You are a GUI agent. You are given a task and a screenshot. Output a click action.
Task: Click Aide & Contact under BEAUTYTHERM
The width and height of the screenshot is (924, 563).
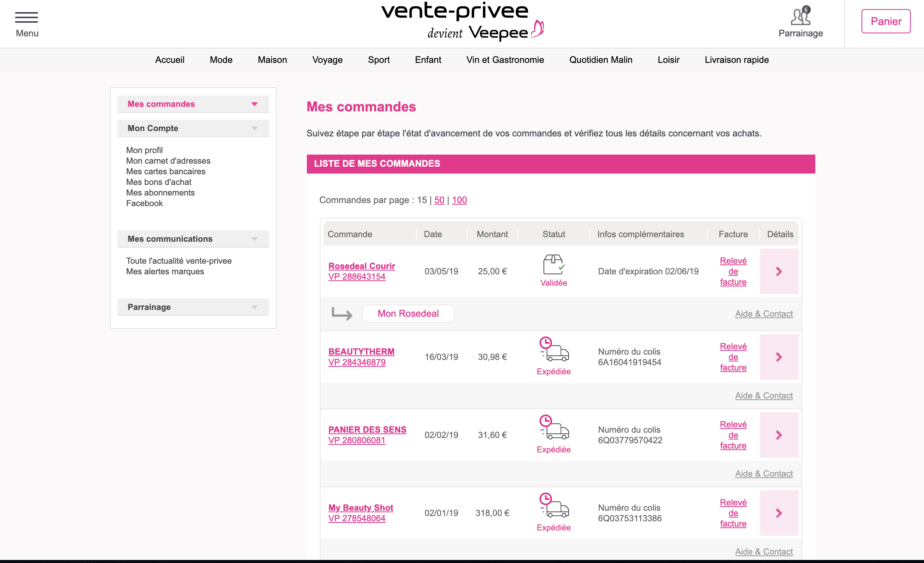(x=764, y=396)
